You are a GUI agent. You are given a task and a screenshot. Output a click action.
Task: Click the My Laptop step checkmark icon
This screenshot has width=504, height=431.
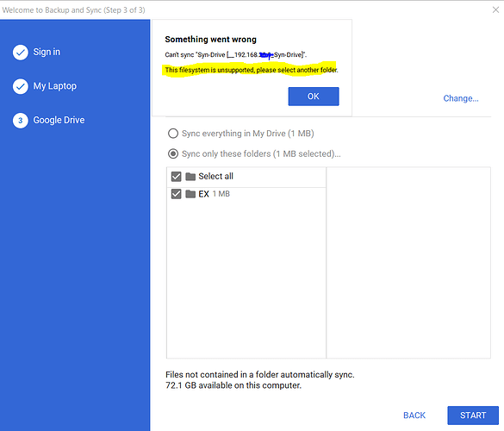click(x=21, y=86)
